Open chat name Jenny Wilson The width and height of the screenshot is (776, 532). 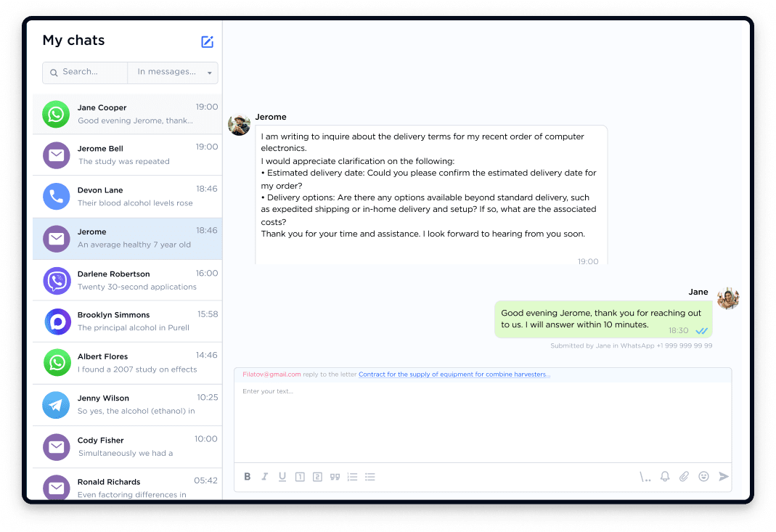[x=103, y=398]
